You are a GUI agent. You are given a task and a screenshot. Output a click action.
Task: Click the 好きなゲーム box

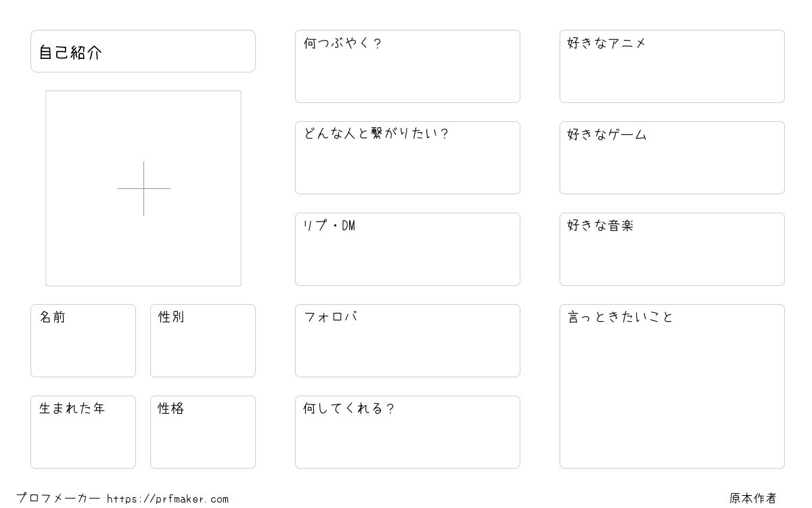pyautogui.click(x=672, y=158)
